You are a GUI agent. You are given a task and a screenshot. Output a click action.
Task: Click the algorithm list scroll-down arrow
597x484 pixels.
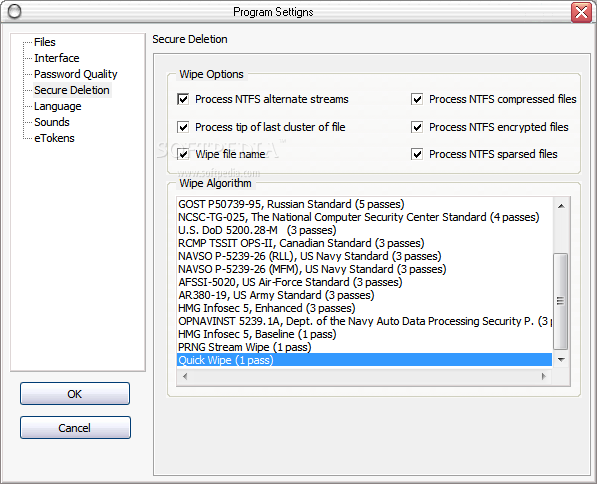(x=561, y=359)
